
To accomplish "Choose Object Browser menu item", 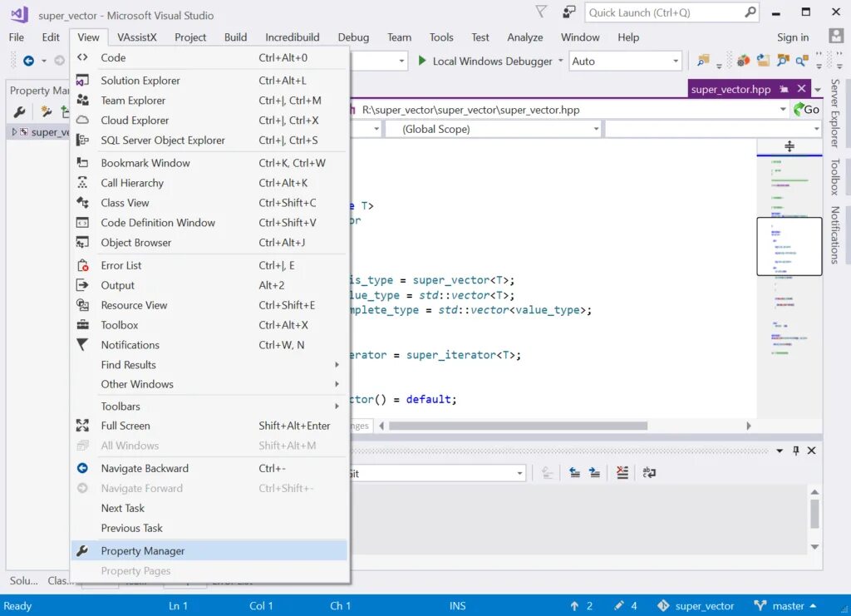I will point(209,243).
